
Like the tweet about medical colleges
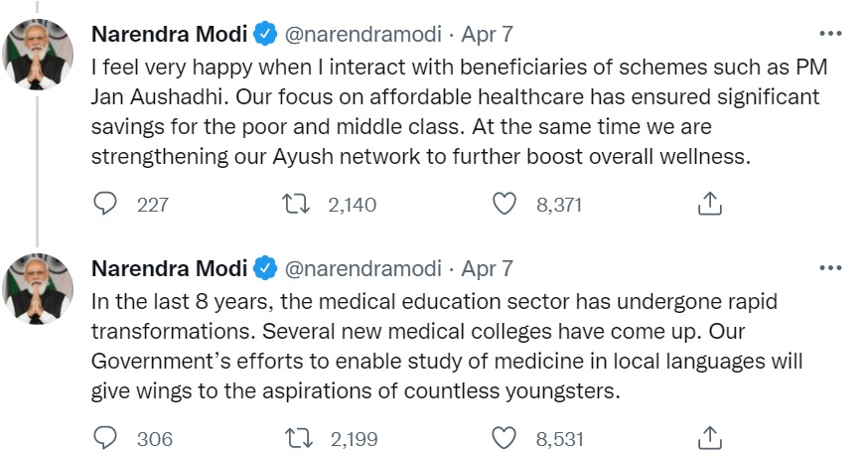[506, 438]
